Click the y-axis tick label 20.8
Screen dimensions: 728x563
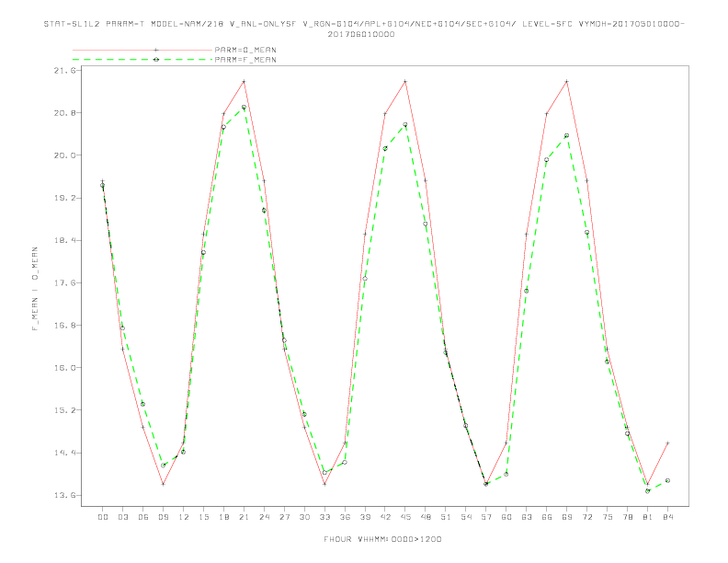point(64,113)
